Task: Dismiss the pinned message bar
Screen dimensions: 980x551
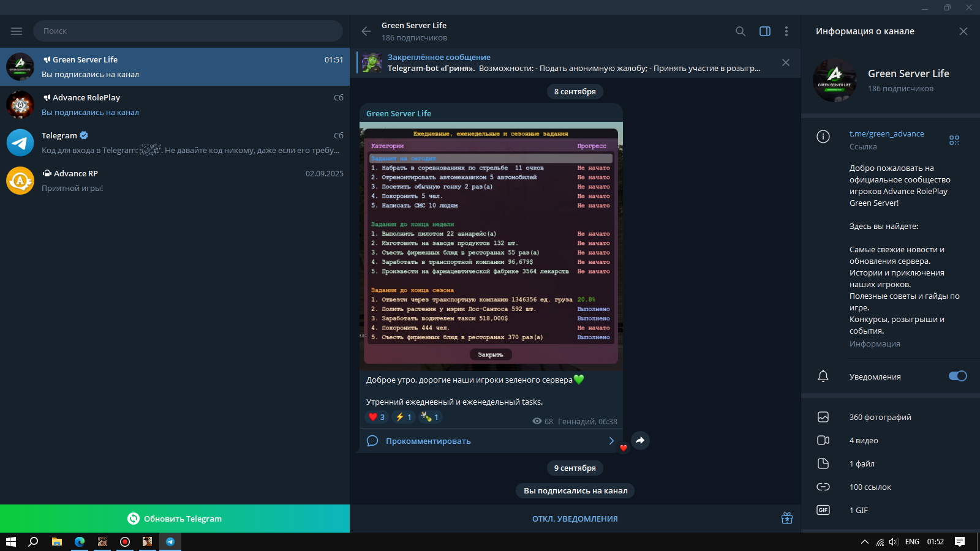Action: tap(786, 62)
